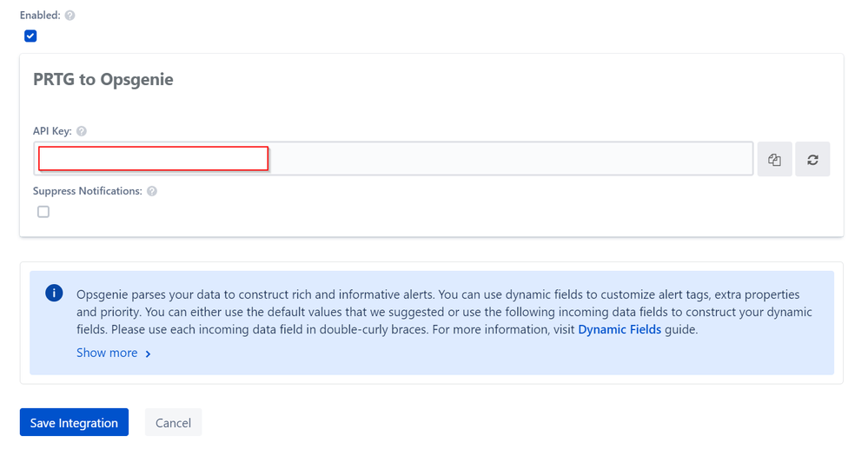This screenshot has width=868, height=456.
Task: Expand the Show more link
Action: pyautogui.click(x=114, y=353)
